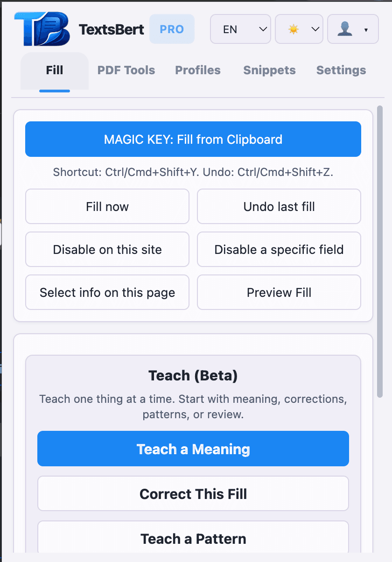The width and height of the screenshot is (392, 562).
Task: Select the Snippets tab
Action: pyautogui.click(x=269, y=70)
